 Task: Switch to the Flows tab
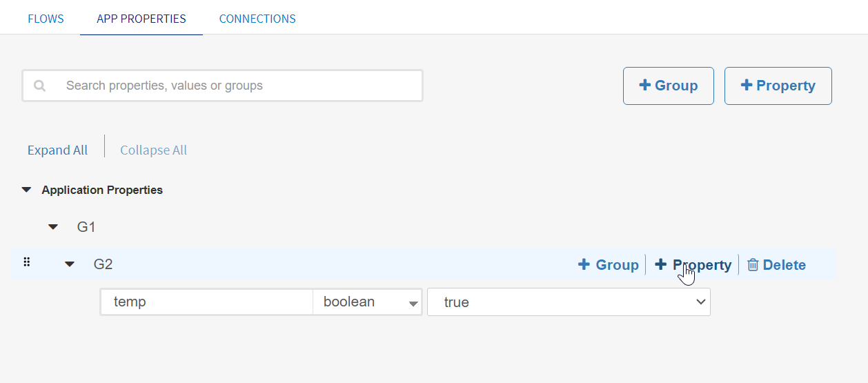point(46,19)
